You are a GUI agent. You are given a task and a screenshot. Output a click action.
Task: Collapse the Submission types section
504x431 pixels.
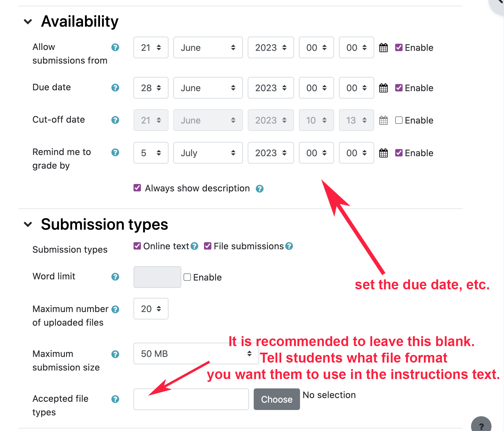click(28, 224)
